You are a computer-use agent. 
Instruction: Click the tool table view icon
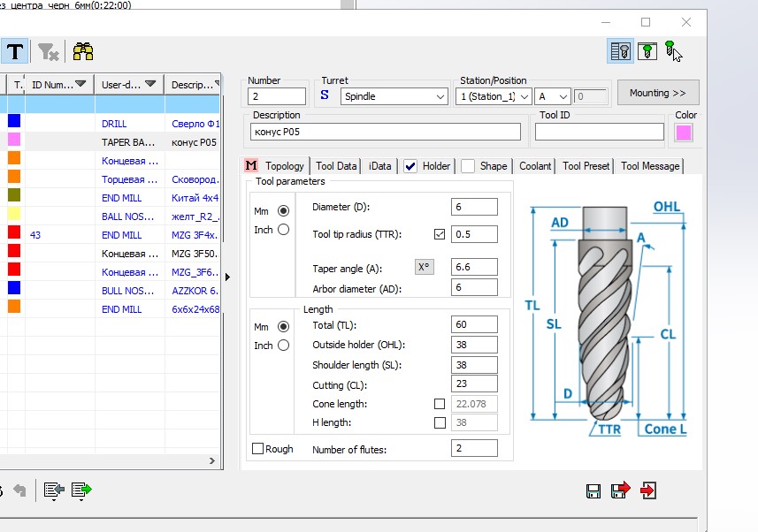coord(621,51)
